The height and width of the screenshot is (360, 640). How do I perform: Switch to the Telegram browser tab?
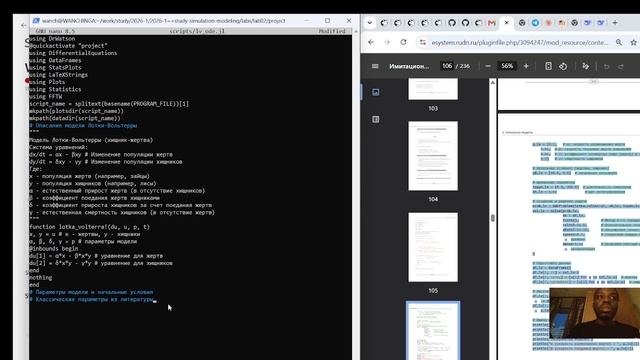click(535, 23)
